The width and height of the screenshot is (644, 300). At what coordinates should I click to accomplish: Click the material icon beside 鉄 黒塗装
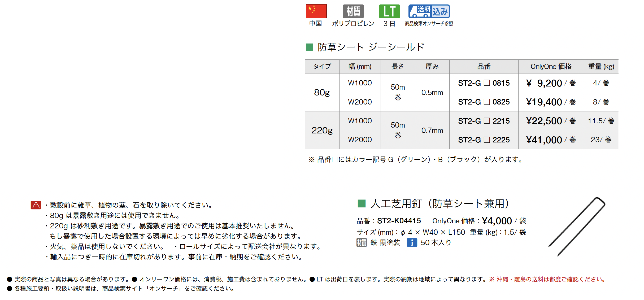(x=361, y=242)
